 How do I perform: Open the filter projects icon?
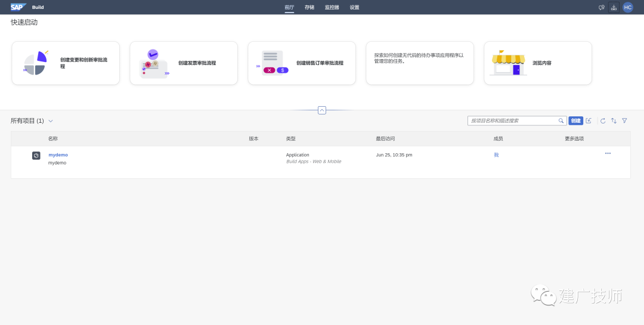(624, 121)
